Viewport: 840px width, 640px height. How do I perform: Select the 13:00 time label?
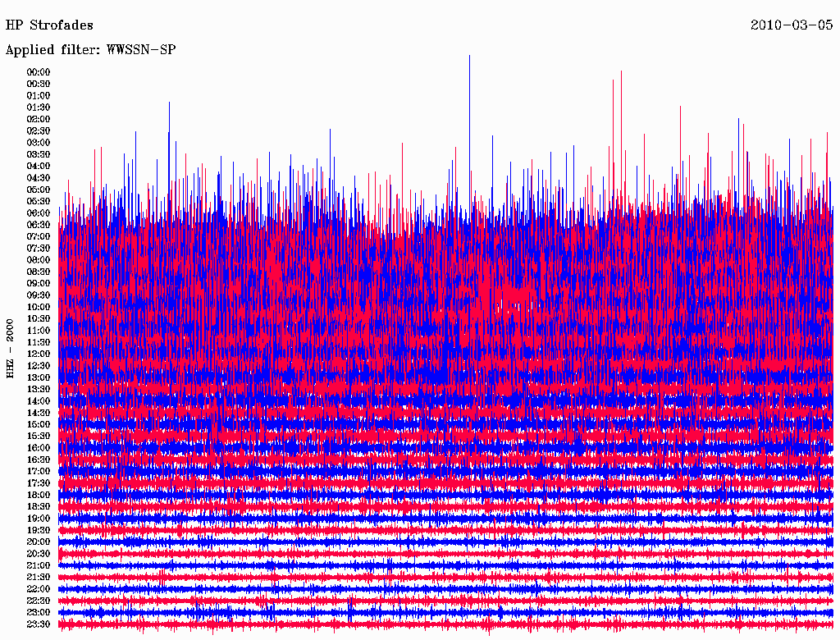tap(39, 378)
